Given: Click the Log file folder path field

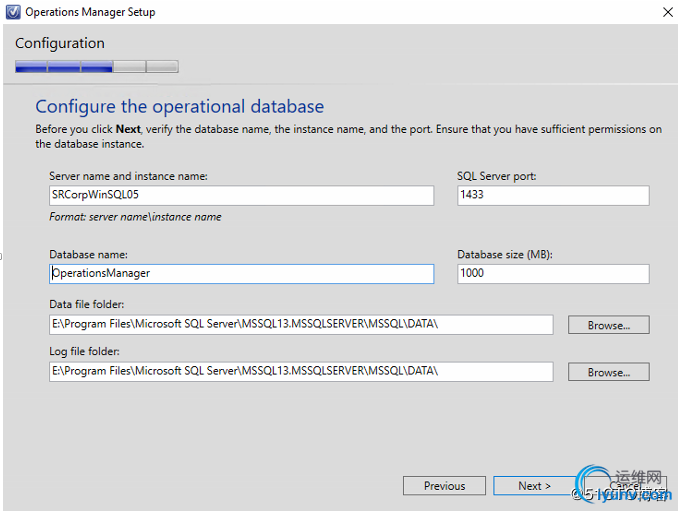Looking at the screenshot, I should (301, 372).
